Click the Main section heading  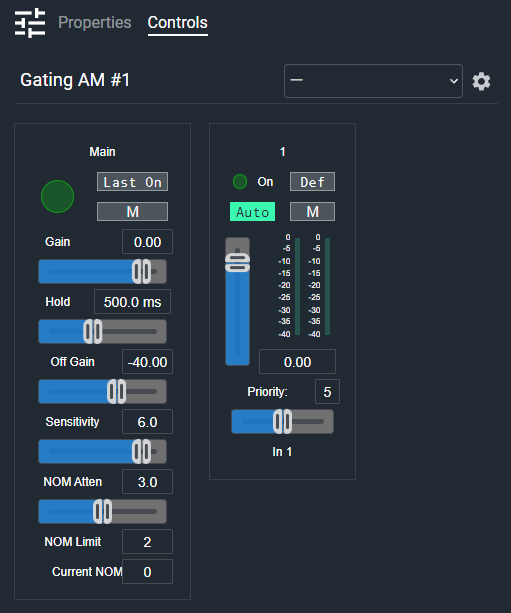point(102,152)
